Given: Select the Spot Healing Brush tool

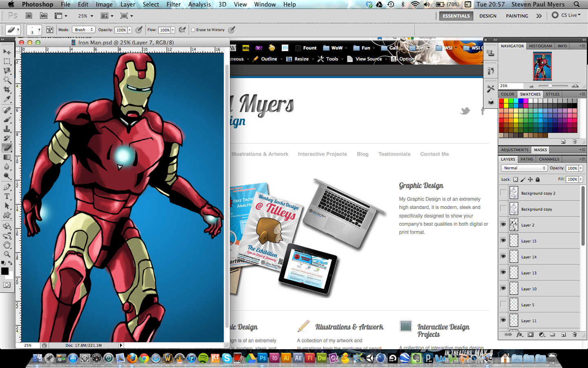Looking at the screenshot, I should tap(7, 110).
